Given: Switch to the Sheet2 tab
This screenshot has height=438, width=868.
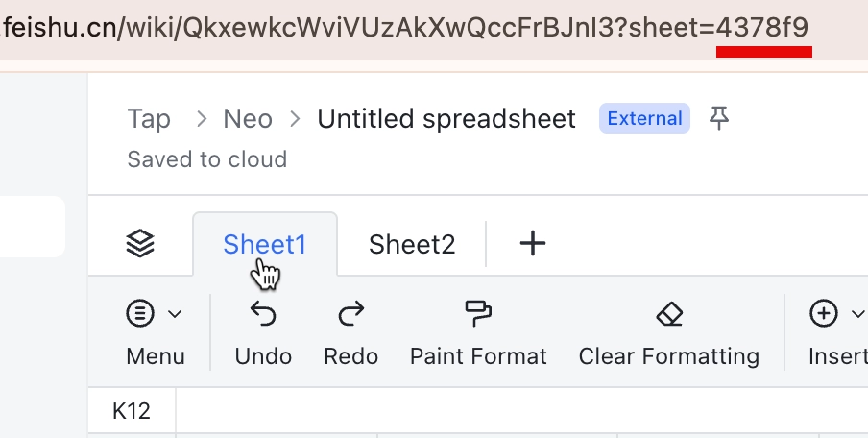Looking at the screenshot, I should [x=412, y=244].
